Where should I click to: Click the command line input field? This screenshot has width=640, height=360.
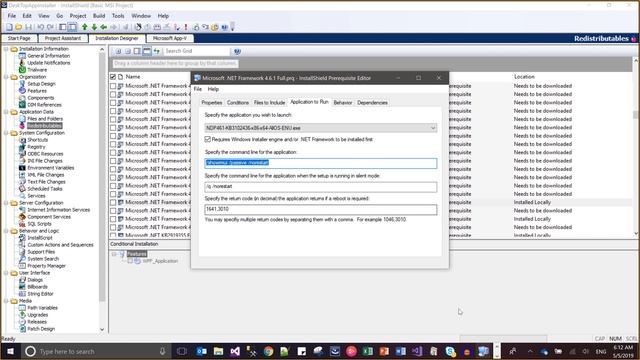320,163
